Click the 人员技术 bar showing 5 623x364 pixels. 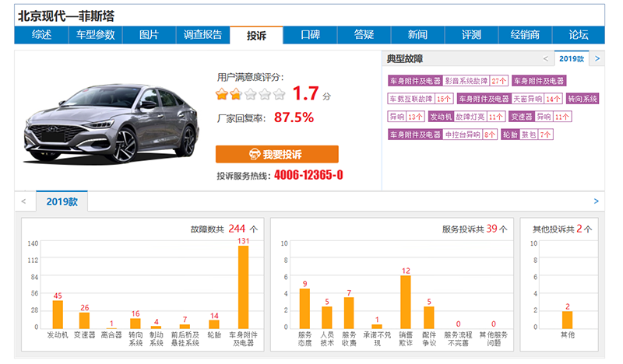327,317
